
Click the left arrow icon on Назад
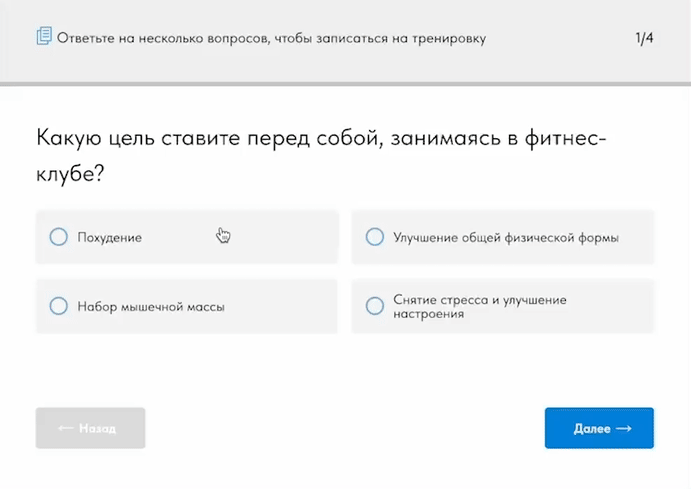point(66,428)
